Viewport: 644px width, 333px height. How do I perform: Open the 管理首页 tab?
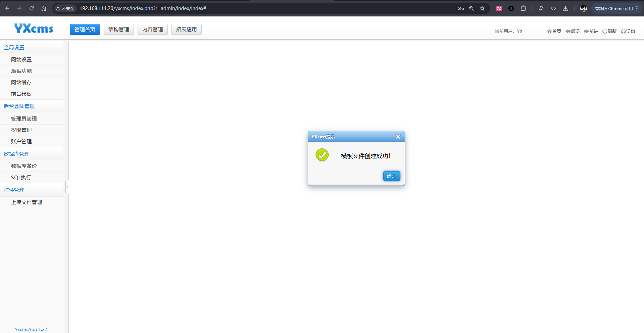(85, 30)
